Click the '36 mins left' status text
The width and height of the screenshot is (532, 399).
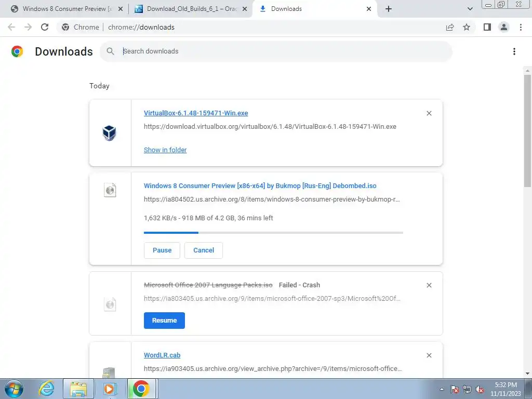(255, 218)
